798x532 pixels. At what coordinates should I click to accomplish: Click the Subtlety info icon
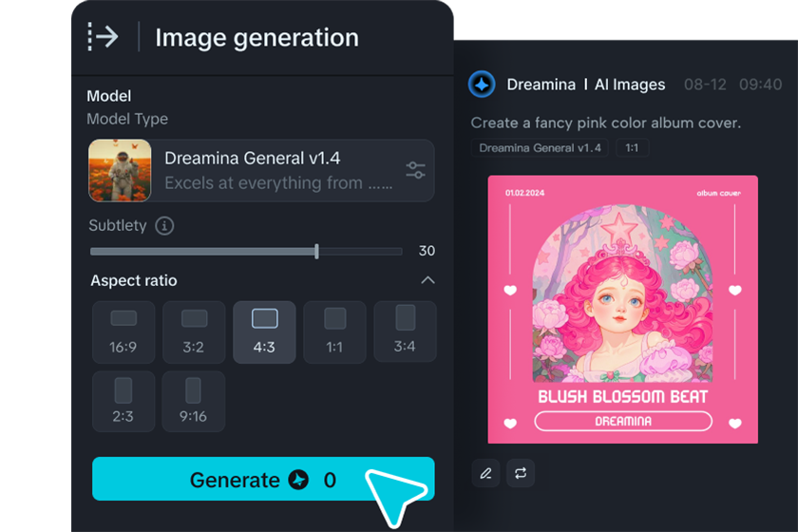tap(164, 226)
